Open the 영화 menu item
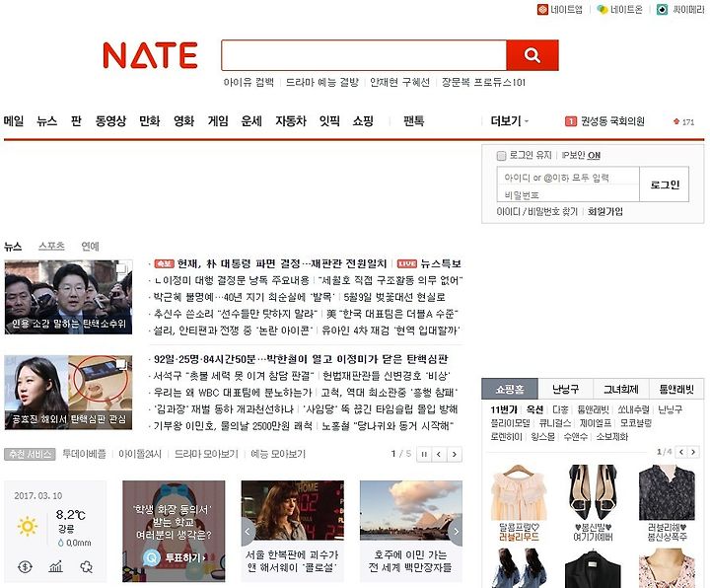 click(183, 121)
